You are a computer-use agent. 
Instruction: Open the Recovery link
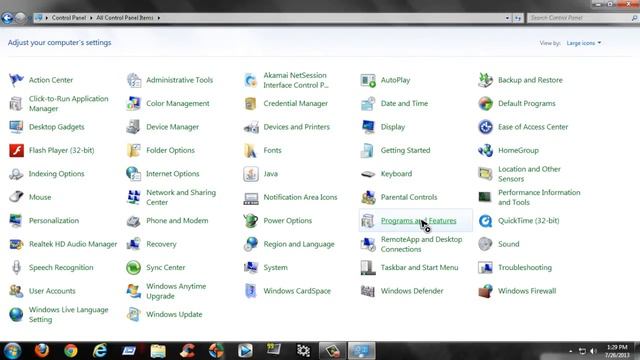[161, 244]
